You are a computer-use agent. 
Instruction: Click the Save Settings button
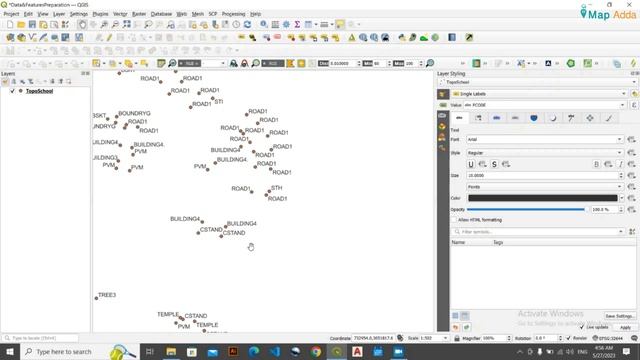coord(619,316)
